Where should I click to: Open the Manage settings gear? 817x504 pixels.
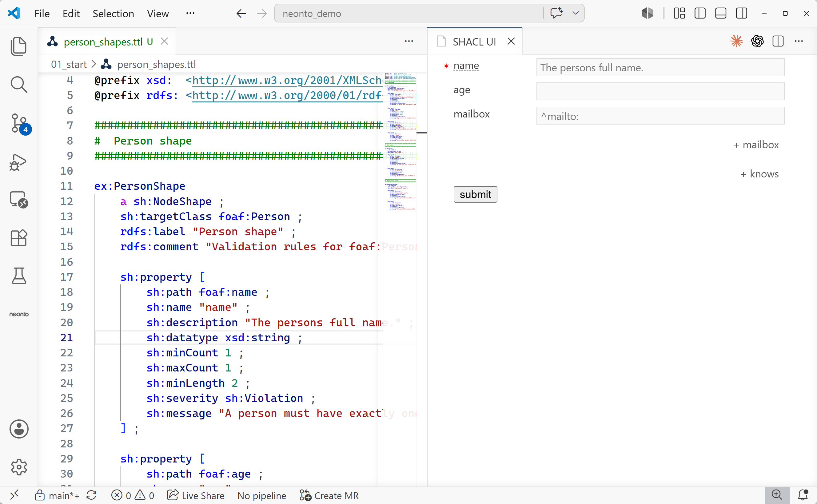[x=19, y=467]
